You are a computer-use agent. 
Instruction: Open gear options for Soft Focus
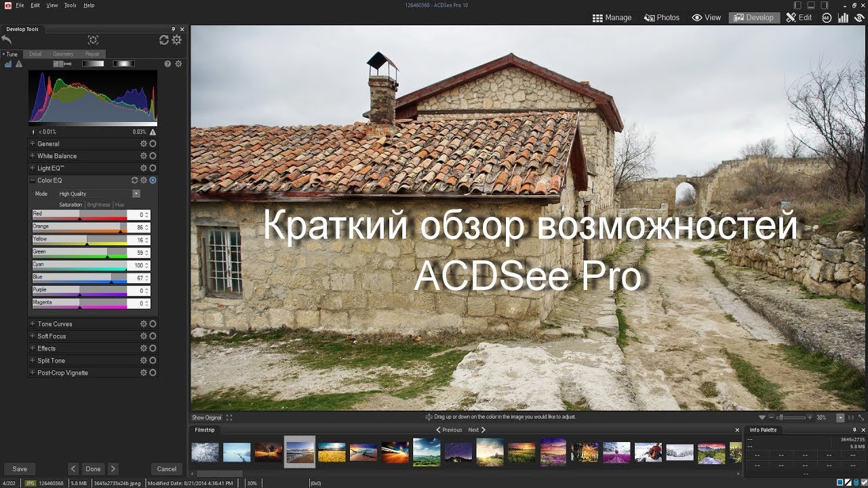143,336
